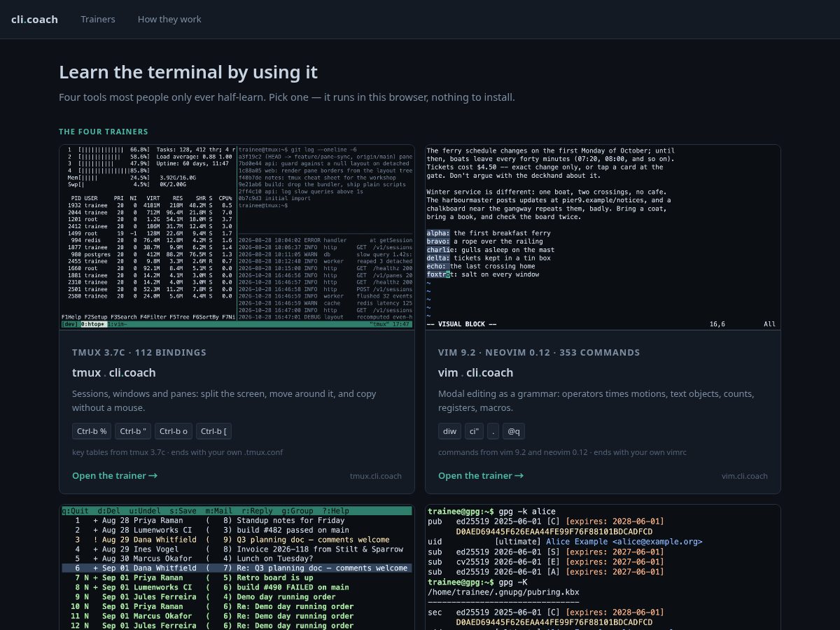
Task: Click the VIM 9.2 · NEOVIM 0.12 label
Action: 539,352
